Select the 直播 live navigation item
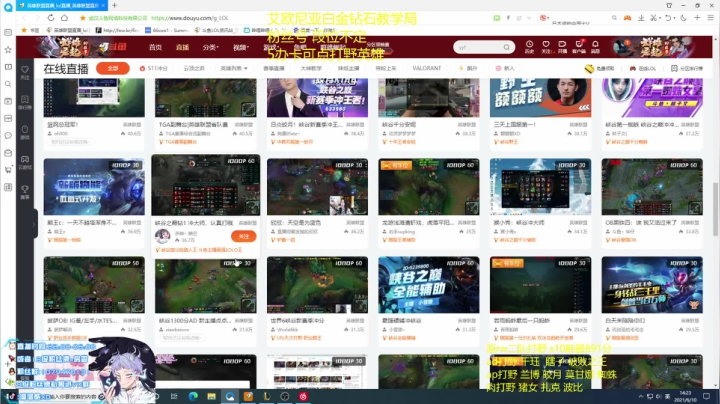The width and height of the screenshot is (720, 404). [182, 47]
